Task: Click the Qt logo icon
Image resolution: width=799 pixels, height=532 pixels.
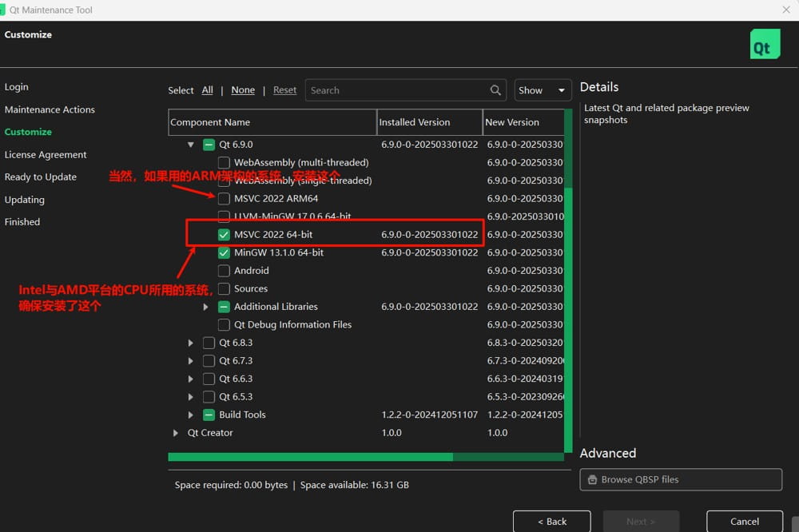Action: (765, 44)
